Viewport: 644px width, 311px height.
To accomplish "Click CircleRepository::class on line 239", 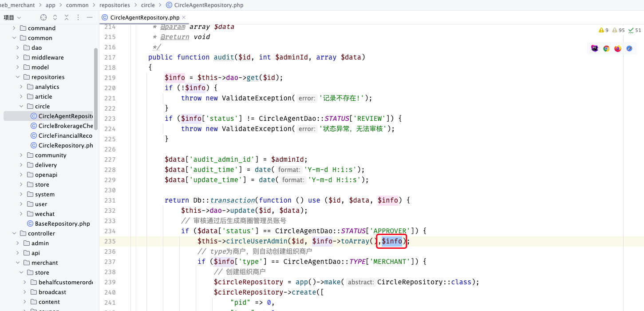I will click(x=424, y=282).
